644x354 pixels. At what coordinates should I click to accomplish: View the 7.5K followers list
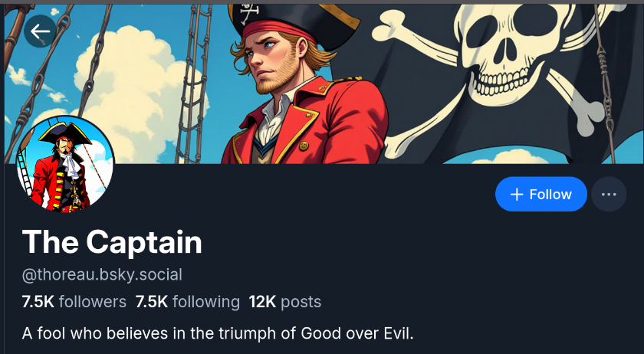(x=74, y=301)
